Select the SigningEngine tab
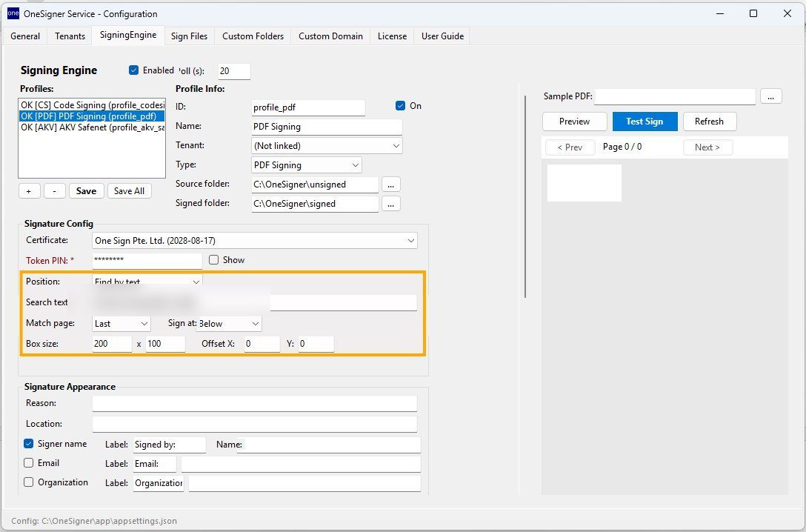This screenshot has width=806, height=532. point(128,35)
